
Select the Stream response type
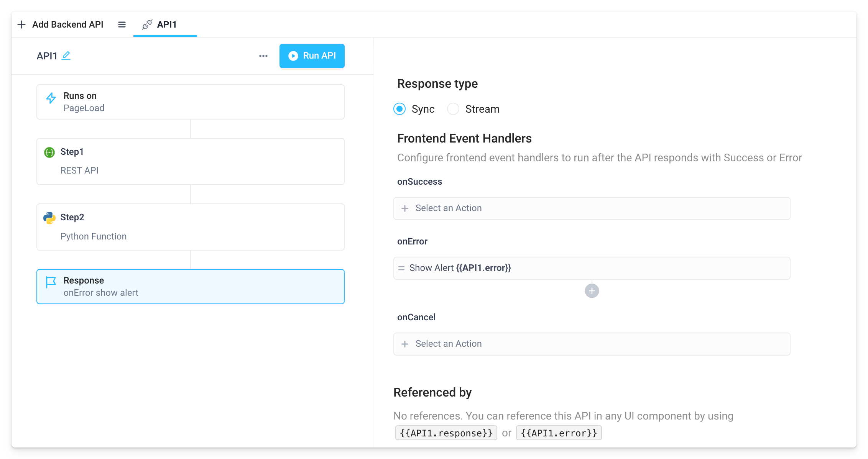coord(453,109)
